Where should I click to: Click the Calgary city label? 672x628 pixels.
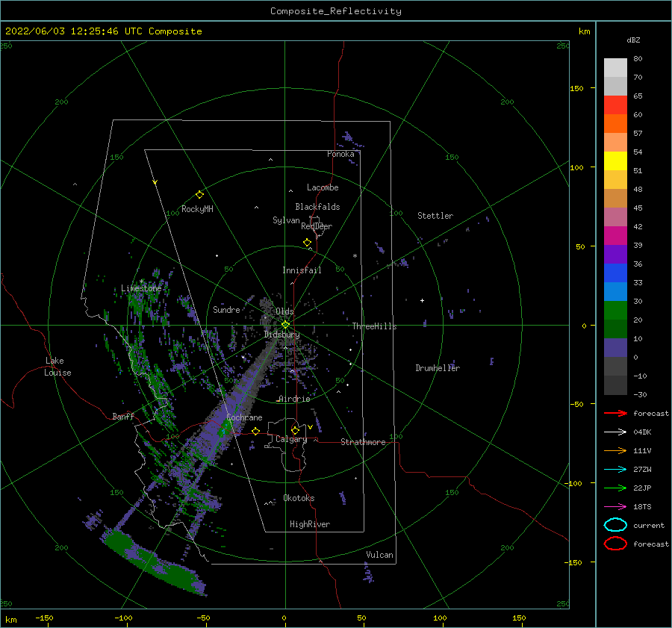coord(291,439)
